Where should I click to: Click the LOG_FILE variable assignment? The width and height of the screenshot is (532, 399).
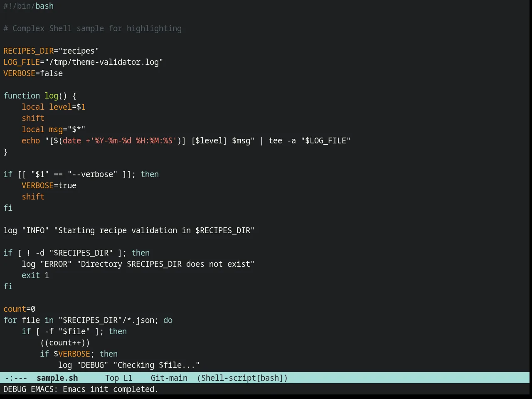[x=83, y=62]
